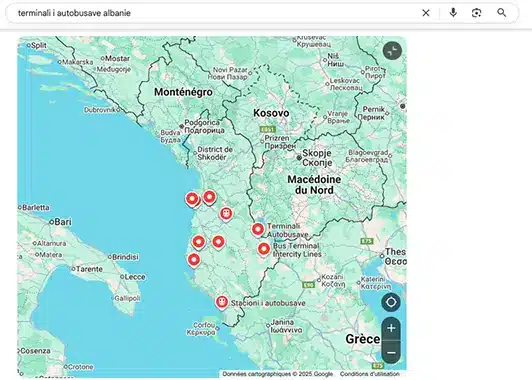Click the Split city label
The width and height of the screenshot is (532, 380).
click(39, 45)
